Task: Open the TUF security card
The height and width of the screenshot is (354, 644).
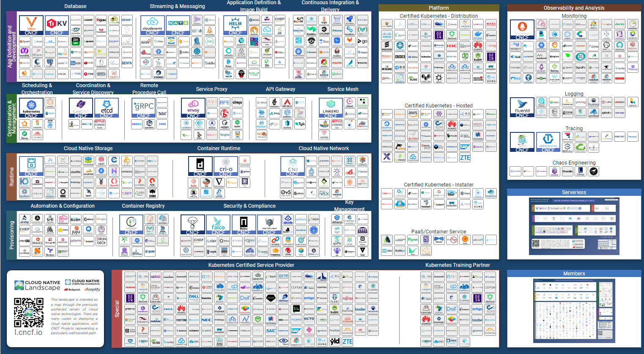Action: pyautogui.click(x=193, y=225)
